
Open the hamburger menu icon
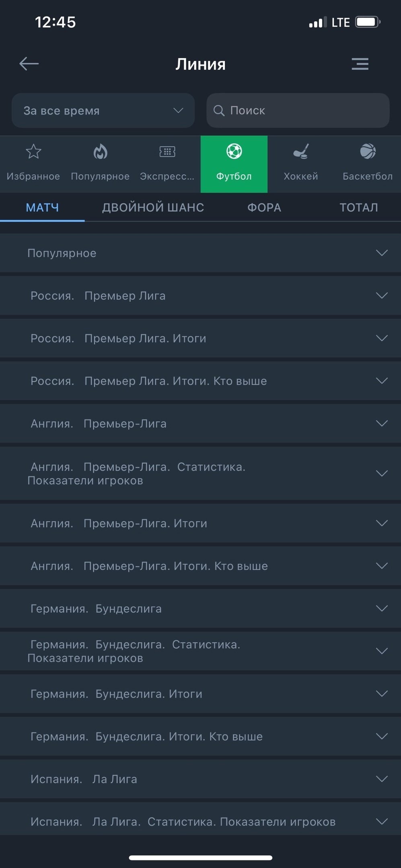coord(360,64)
